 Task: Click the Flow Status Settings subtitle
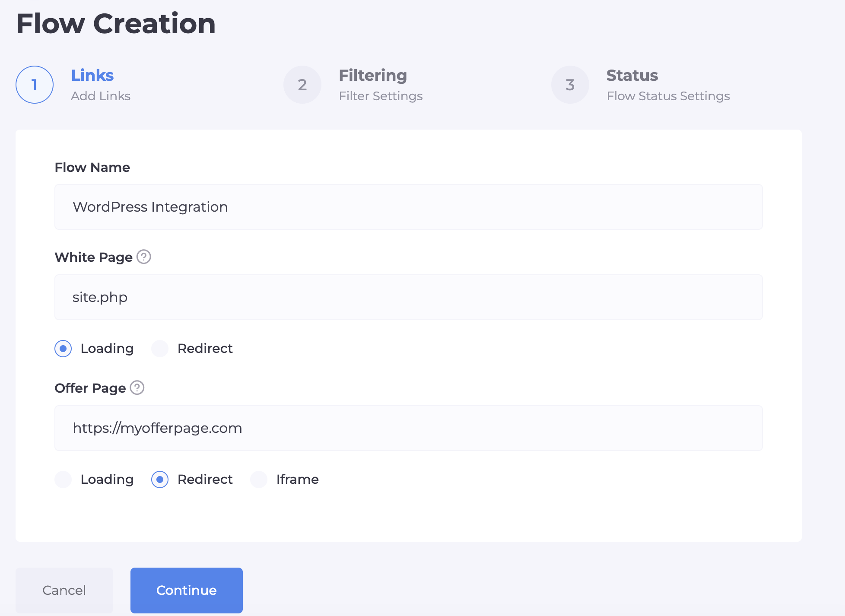coord(668,96)
